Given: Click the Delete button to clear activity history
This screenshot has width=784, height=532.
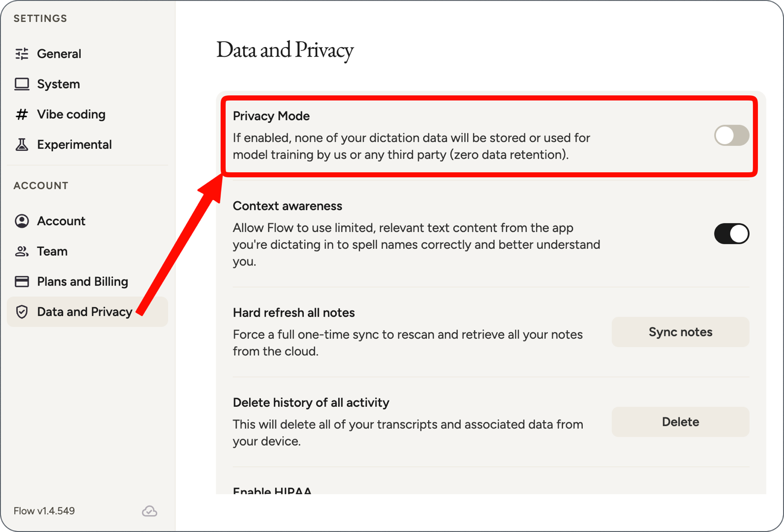Looking at the screenshot, I should pyautogui.click(x=680, y=422).
